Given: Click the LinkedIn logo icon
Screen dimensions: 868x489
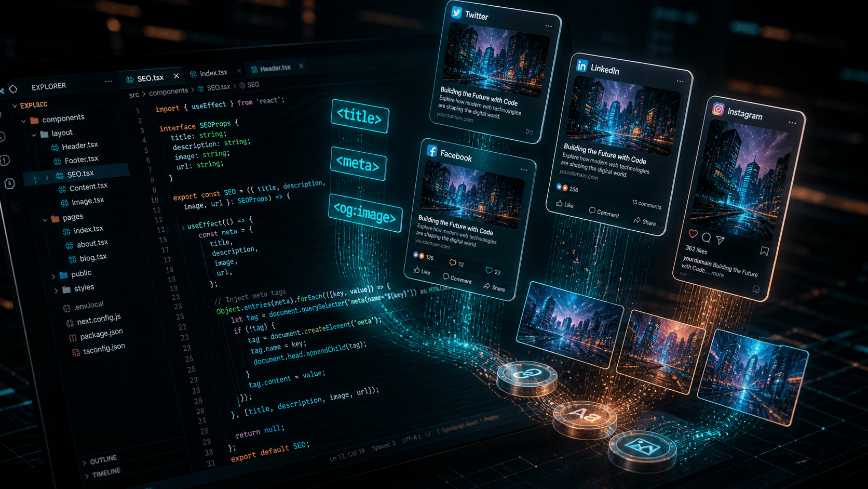Looking at the screenshot, I should pyautogui.click(x=582, y=66).
